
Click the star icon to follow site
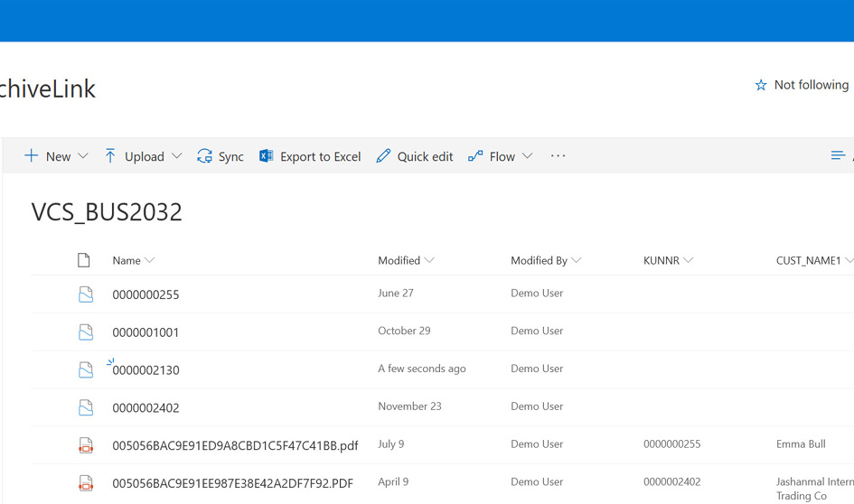pos(761,85)
